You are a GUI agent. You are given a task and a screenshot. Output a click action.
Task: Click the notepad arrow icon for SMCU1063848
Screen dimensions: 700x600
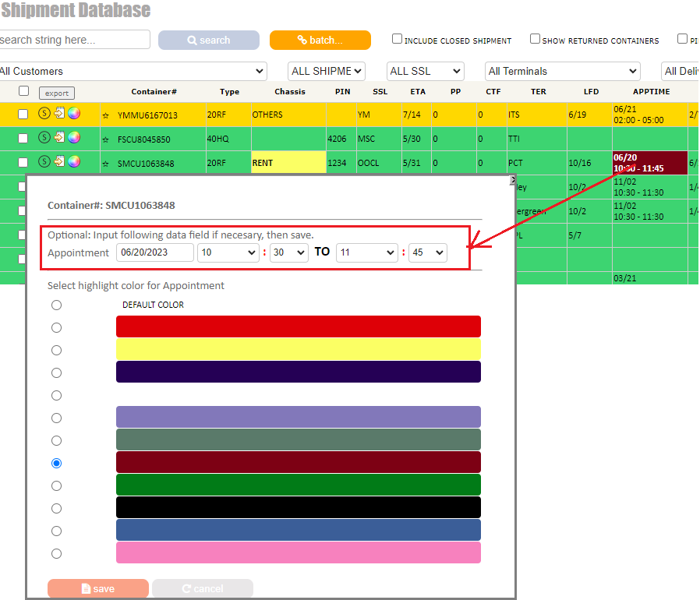pyautogui.click(x=59, y=161)
